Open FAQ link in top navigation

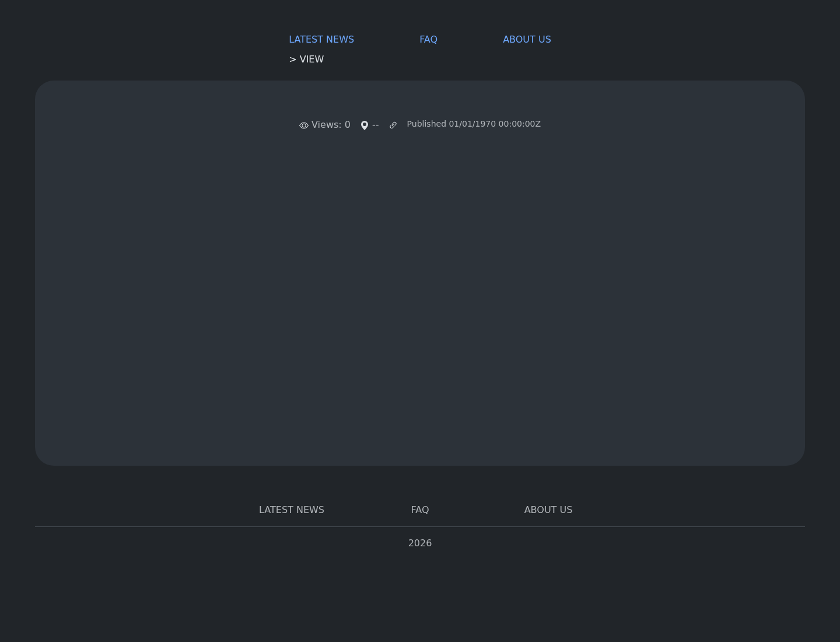click(428, 39)
